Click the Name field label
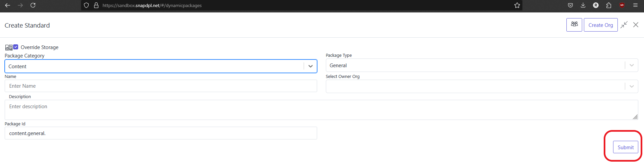The width and height of the screenshot is (644, 167). click(10, 77)
